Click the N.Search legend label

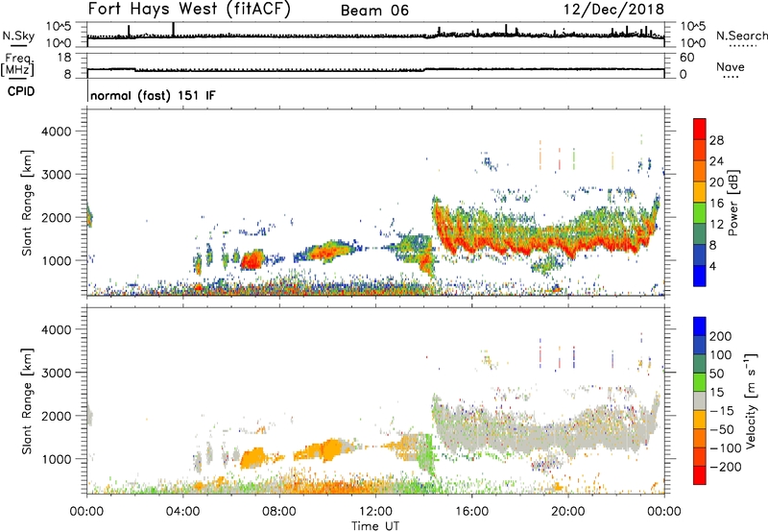(741, 36)
